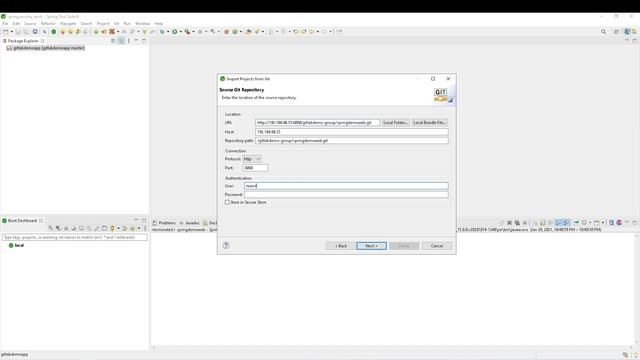Close the Import Projects from Git dialog
The height and width of the screenshot is (360, 640).
tap(448, 79)
